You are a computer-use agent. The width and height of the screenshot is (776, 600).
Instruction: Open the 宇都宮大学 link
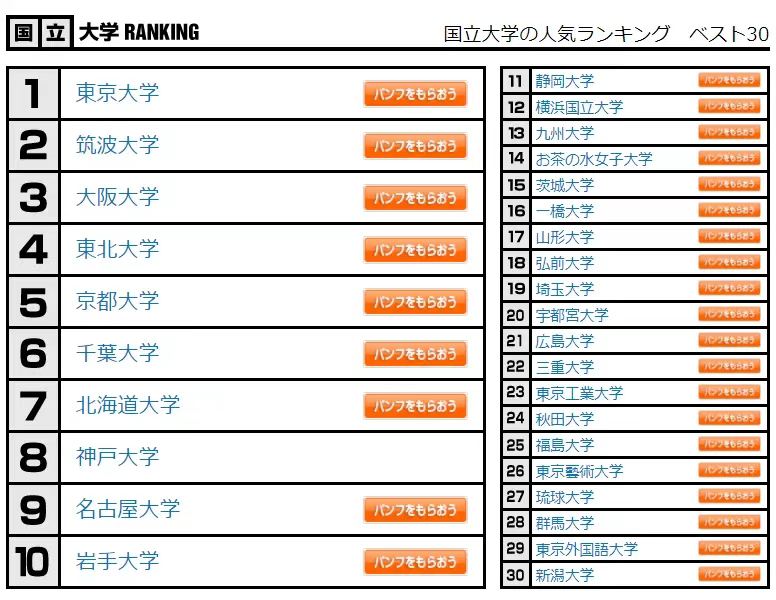coord(572,315)
